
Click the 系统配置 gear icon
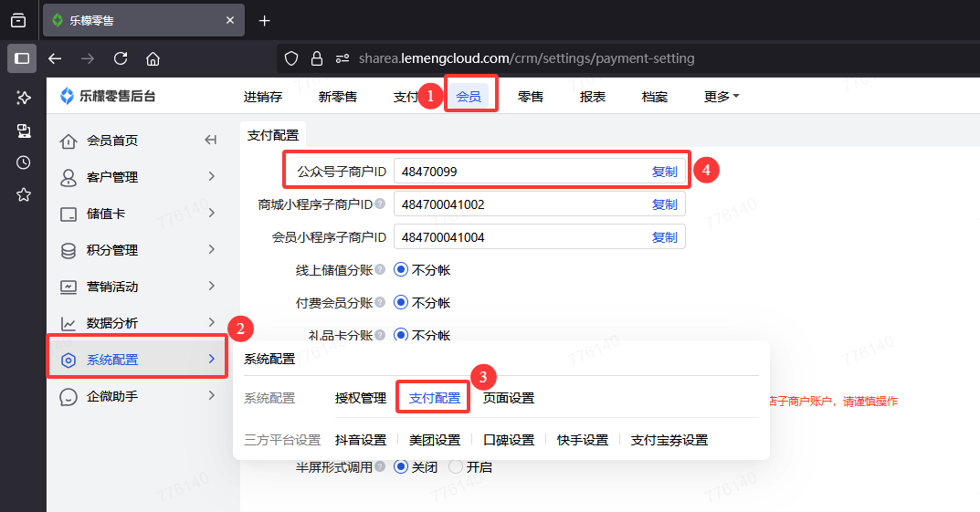(x=68, y=360)
